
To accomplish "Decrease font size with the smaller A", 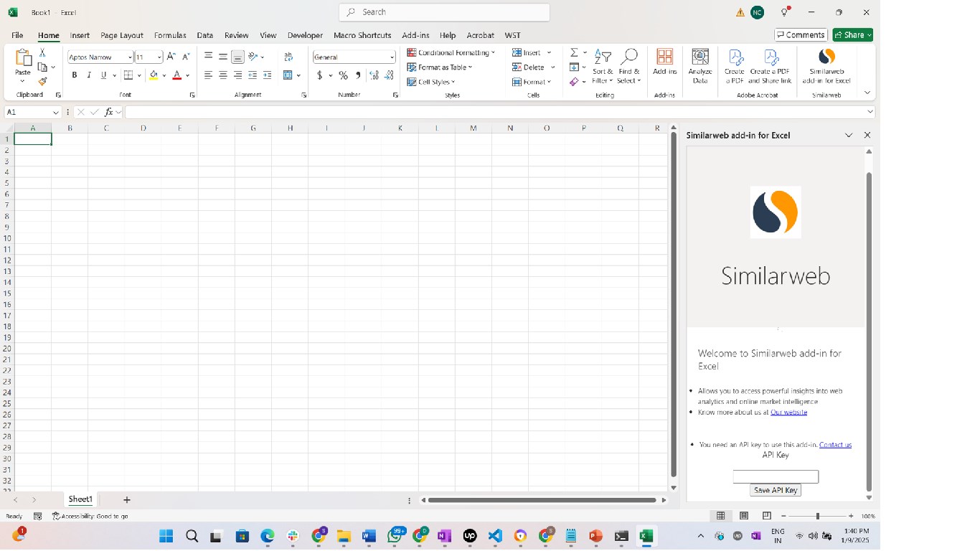I will tap(186, 57).
